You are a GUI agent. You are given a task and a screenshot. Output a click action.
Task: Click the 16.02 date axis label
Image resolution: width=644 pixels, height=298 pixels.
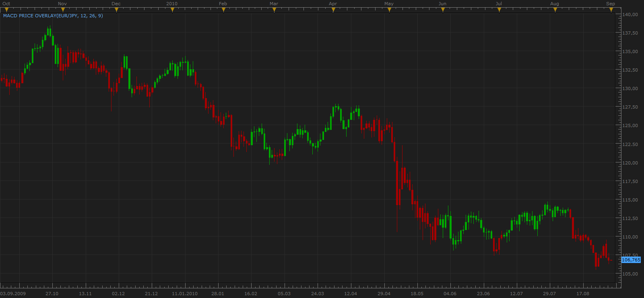click(251, 294)
